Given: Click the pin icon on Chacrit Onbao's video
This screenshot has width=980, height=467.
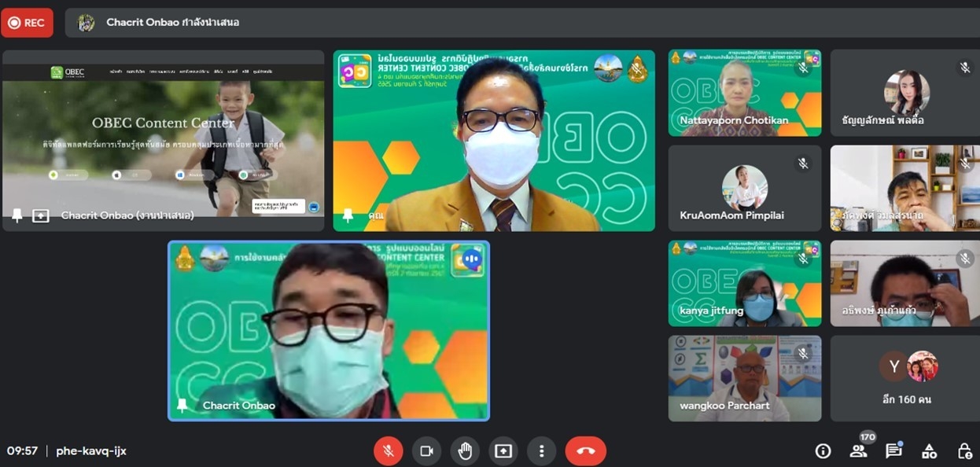Looking at the screenshot, I should 182,405.
